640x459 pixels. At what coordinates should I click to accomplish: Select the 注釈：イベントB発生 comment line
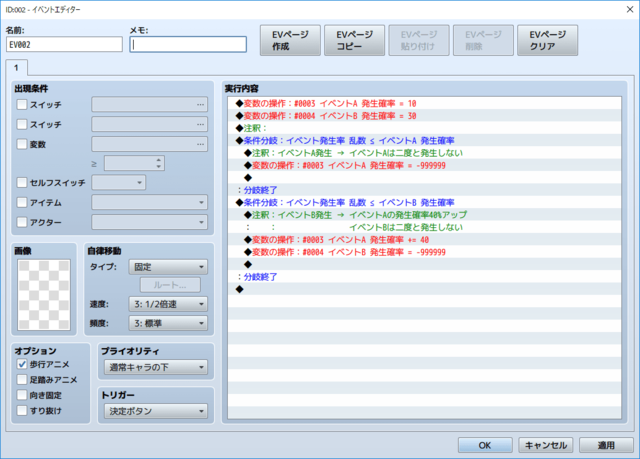point(424,215)
